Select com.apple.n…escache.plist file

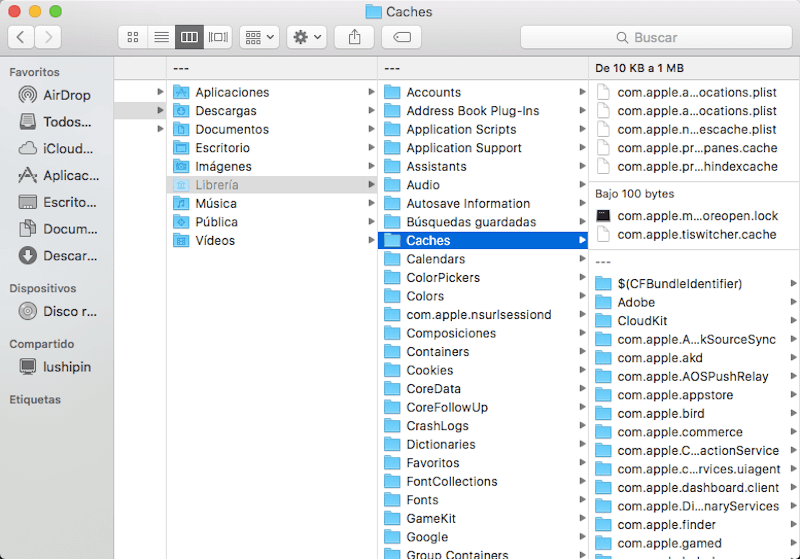694,129
